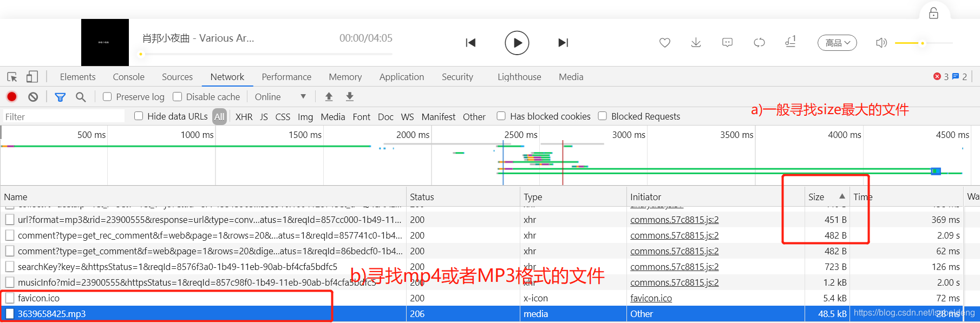980x323 pixels.
Task: Open song comments icon
Action: 728,43
